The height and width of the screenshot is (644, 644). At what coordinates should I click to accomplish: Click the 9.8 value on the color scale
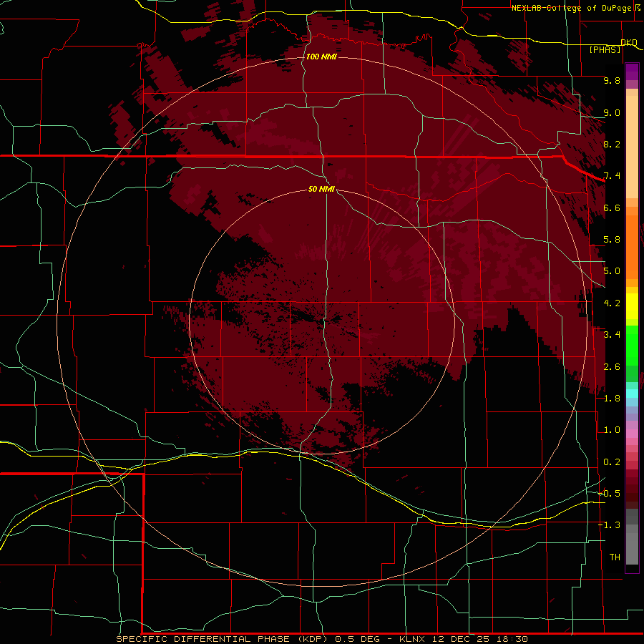612,80
